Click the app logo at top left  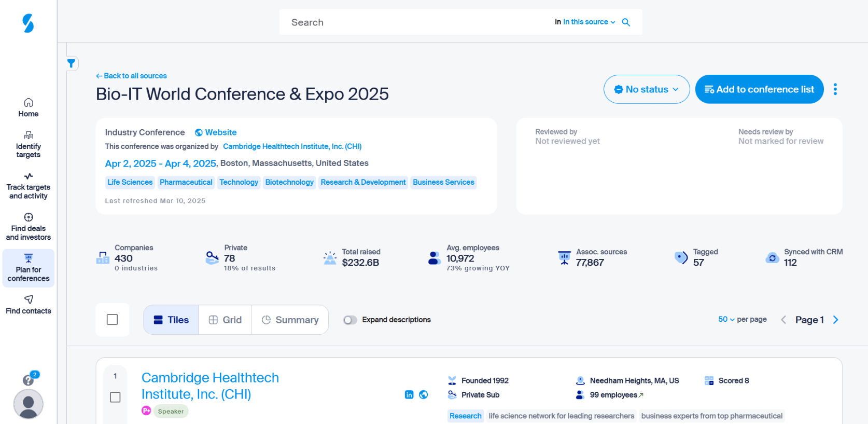click(28, 23)
